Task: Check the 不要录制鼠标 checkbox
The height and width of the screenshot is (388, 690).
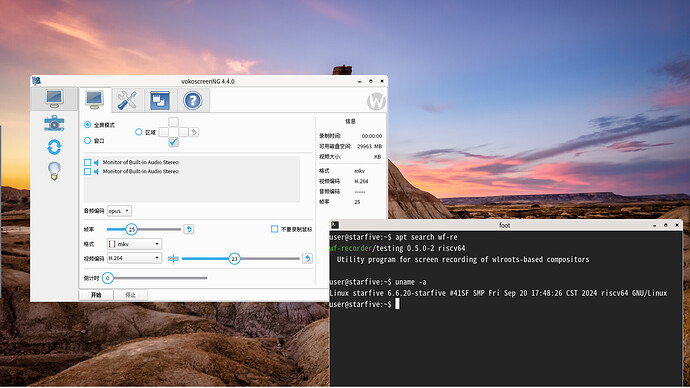Action: point(275,229)
